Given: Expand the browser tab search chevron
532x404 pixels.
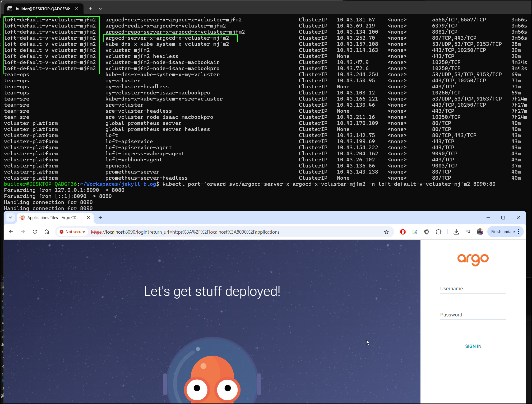Looking at the screenshot, I should point(10,217).
